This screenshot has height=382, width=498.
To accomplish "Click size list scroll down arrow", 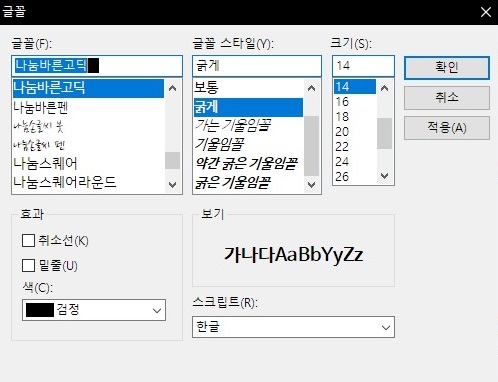I will 384,176.
